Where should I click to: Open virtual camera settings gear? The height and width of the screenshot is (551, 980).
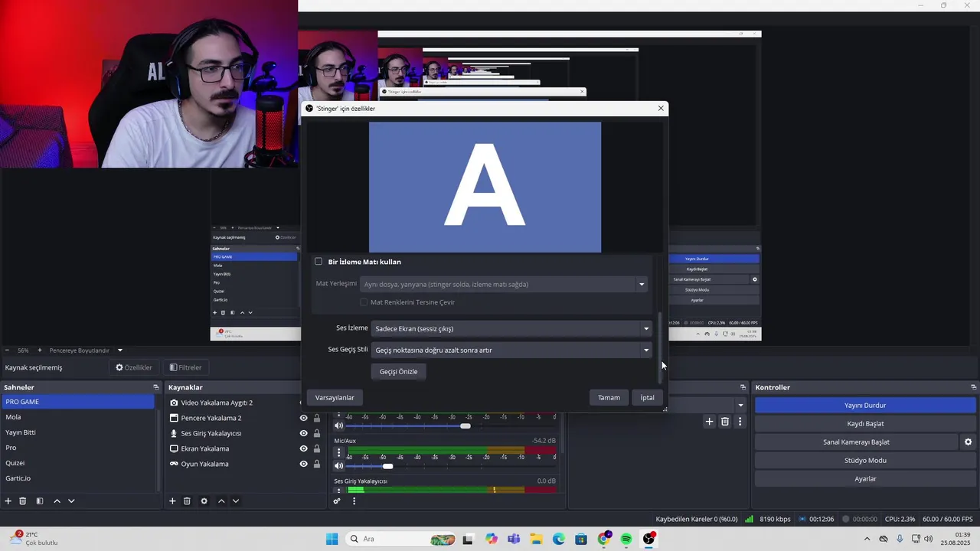pyautogui.click(x=968, y=442)
